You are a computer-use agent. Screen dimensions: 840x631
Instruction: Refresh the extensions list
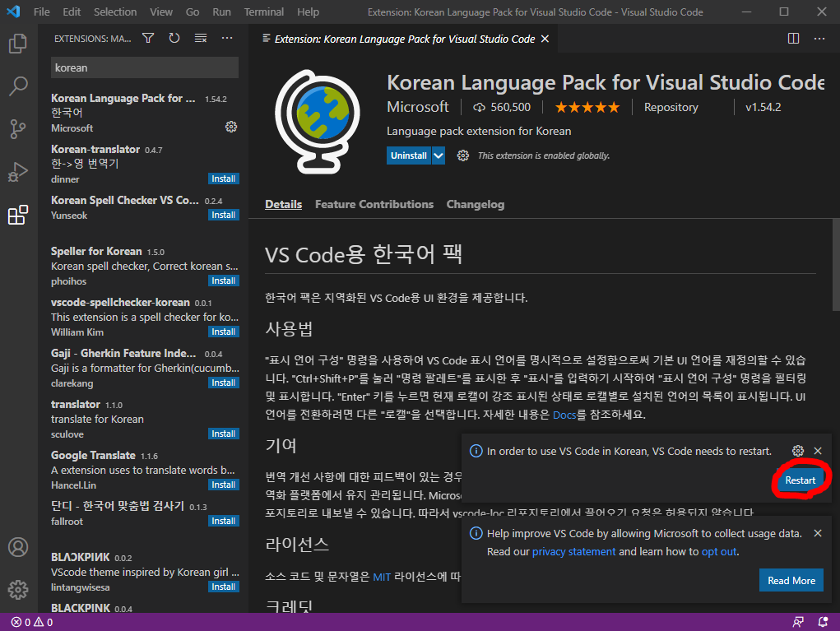[x=174, y=38]
